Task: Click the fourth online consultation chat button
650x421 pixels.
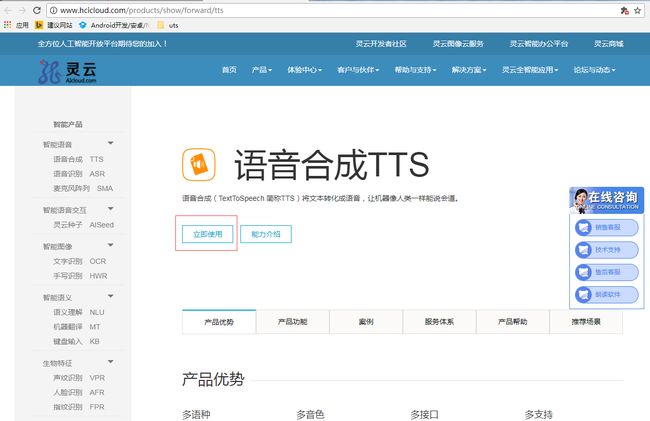Action: point(606,295)
